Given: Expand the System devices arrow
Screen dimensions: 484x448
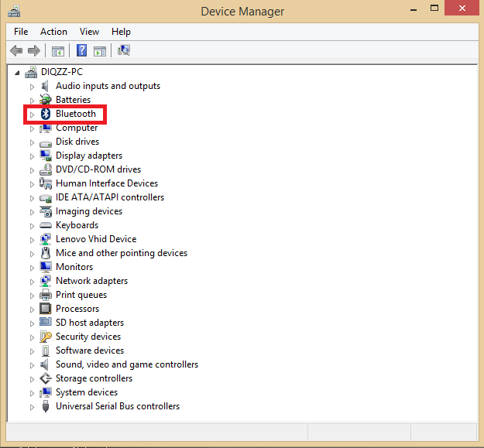Looking at the screenshot, I should click(32, 393).
